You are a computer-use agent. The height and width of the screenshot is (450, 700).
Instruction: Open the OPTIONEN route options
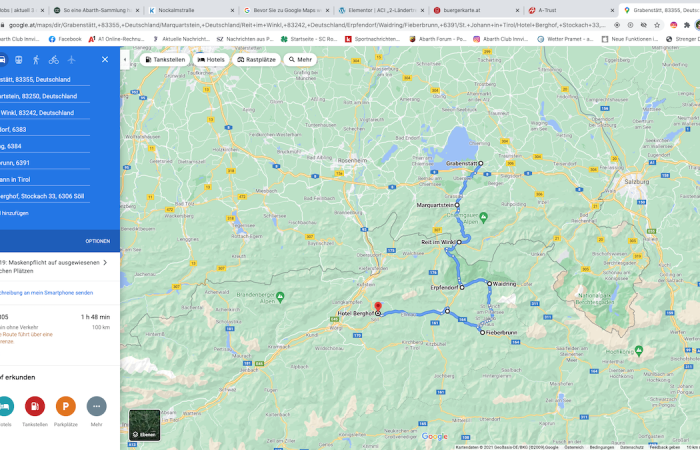(97, 241)
